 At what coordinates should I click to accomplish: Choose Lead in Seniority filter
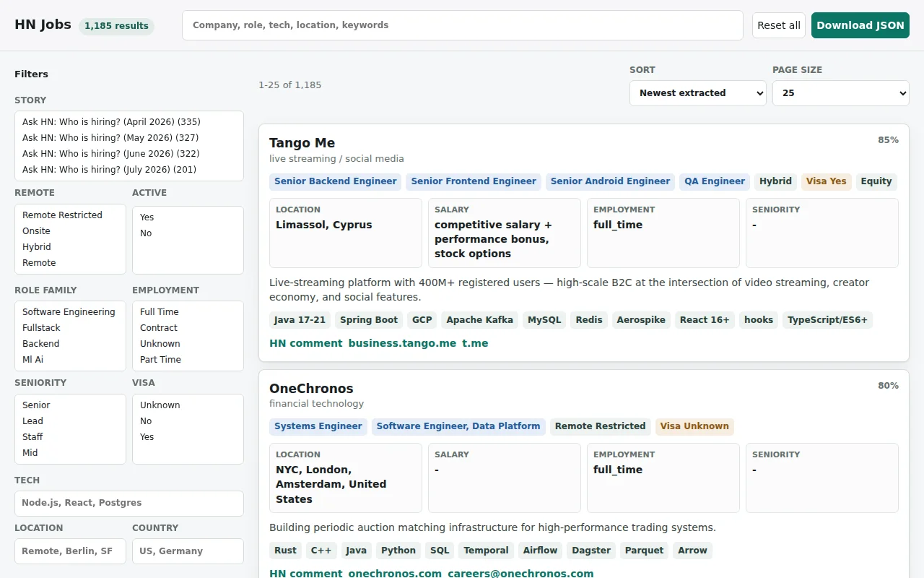click(x=70, y=421)
